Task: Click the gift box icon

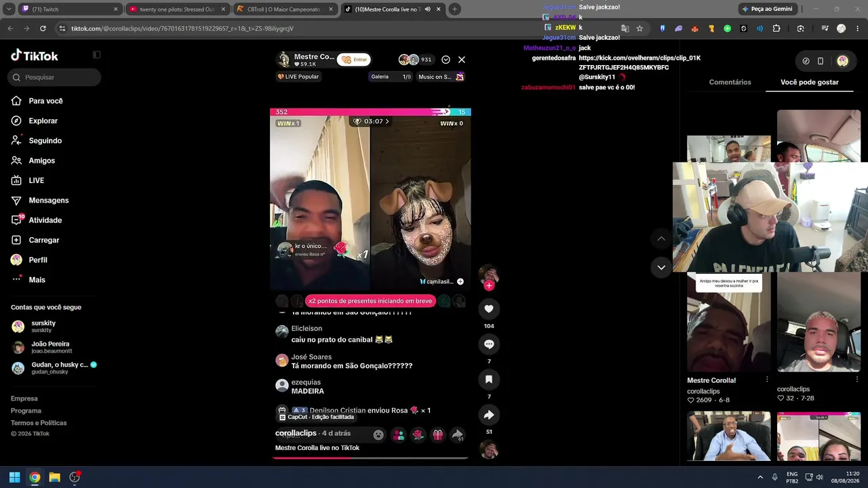Action: (x=438, y=435)
